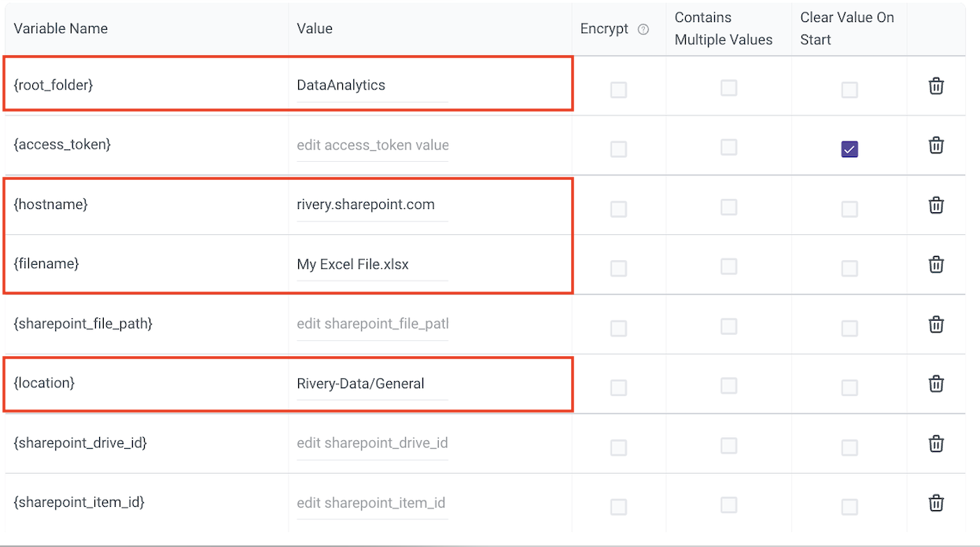Check Contains Multiple Values for {filename}
Image resolution: width=980 pixels, height=547 pixels.
click(x=729, y=266)
